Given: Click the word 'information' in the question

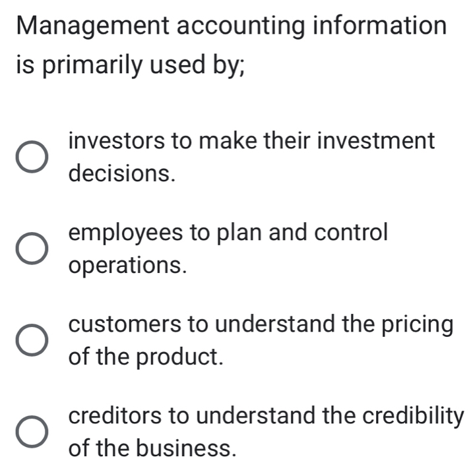Looking at the screenshot, I should click(x=379, y=26).
